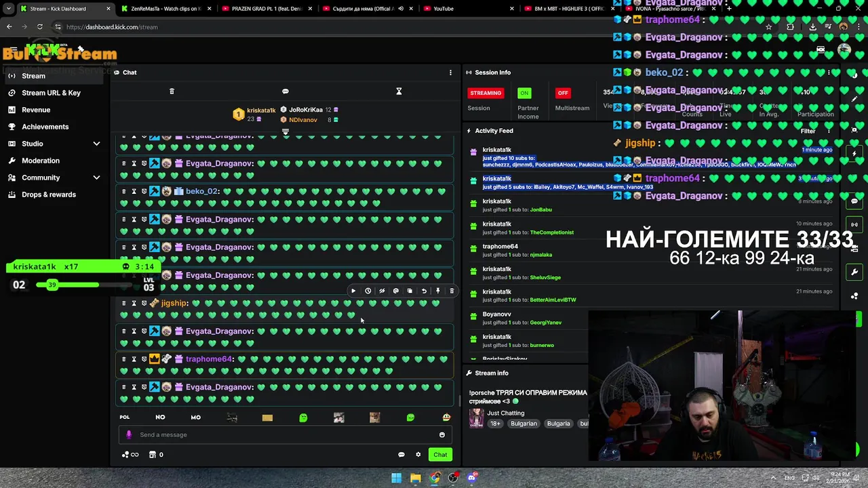Toggle Partner Income ON badge
Image resolution: width=868 pixels, height=488 pixels.
(524, 93)
